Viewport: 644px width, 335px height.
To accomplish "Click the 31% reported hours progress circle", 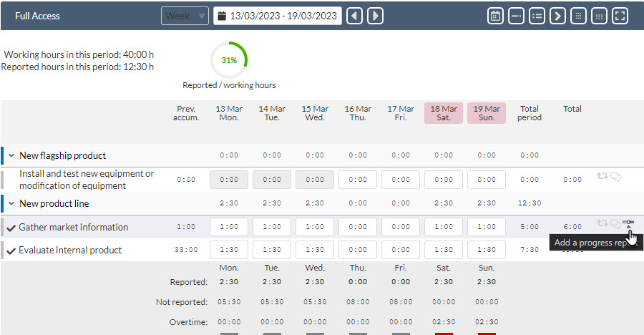I will coord(229,60).
